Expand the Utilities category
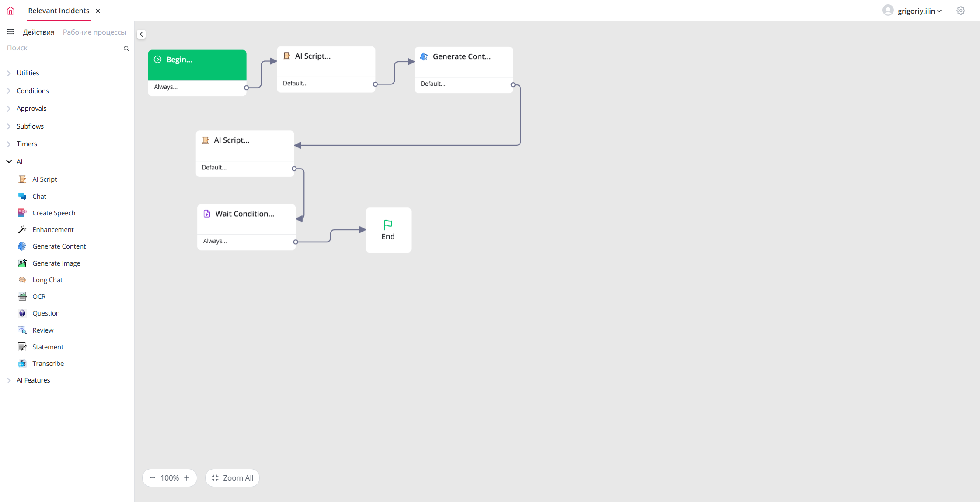Screen dimensions: 980x502 (x=9, y=73)
